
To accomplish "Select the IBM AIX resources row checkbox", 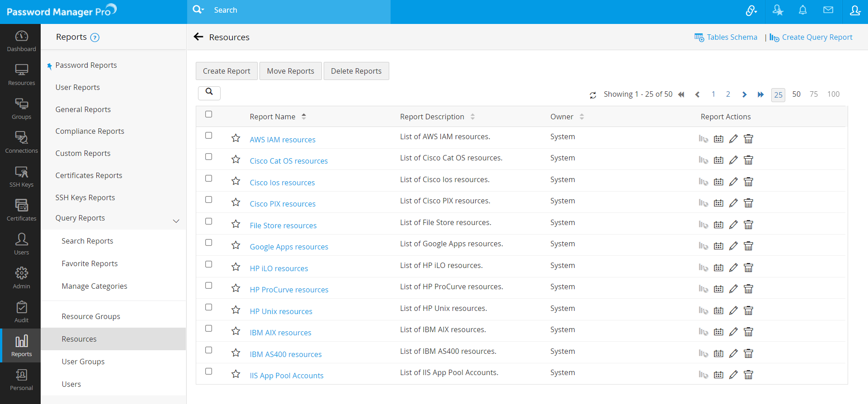I will point(208,329).
